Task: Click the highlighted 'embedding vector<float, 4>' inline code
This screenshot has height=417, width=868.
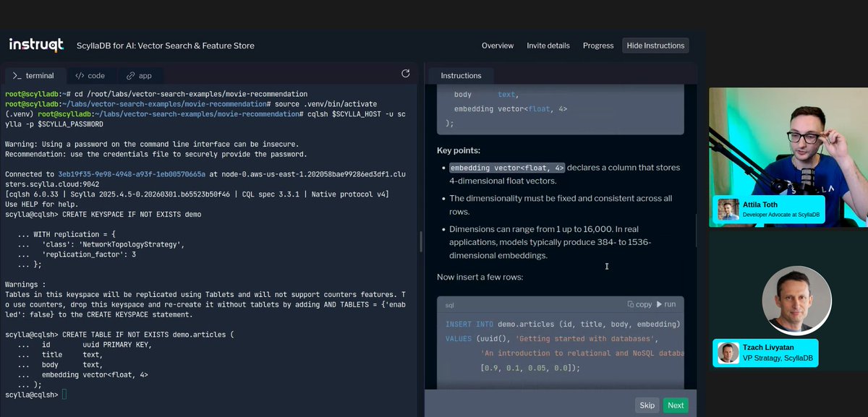Action: 507,168
